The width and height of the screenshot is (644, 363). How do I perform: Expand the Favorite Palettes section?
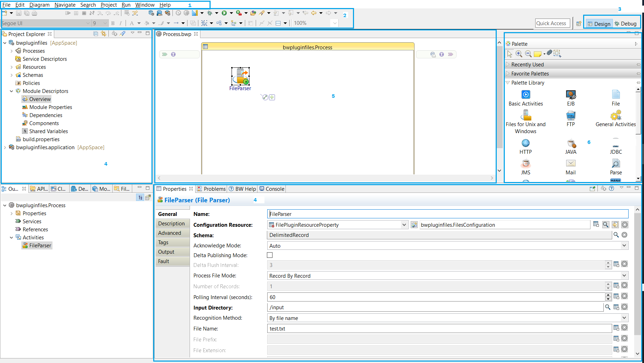click(x=508, y=73)
